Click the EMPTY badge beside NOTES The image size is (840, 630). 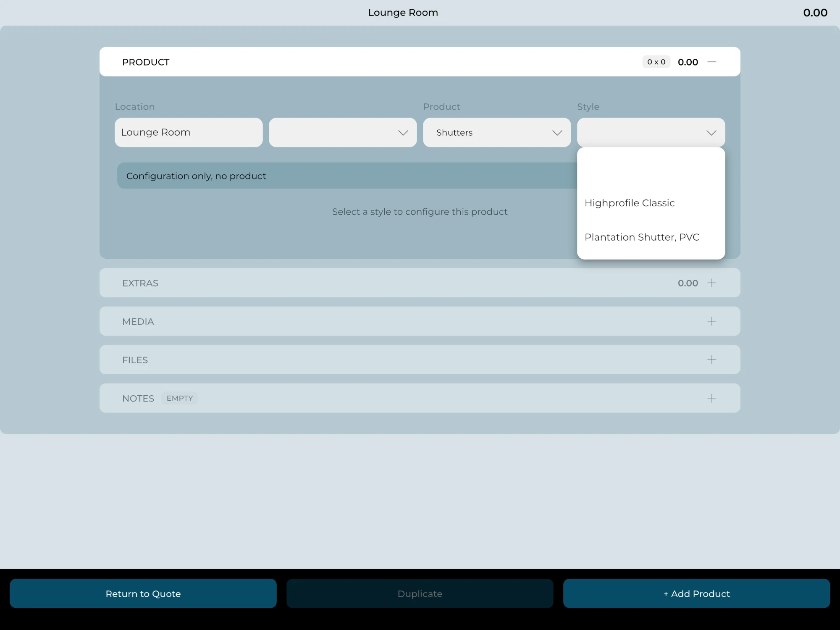180,398
